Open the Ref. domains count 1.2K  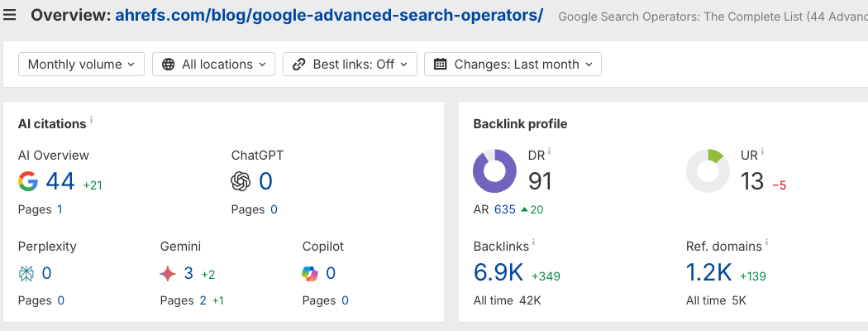coord(709,272)
